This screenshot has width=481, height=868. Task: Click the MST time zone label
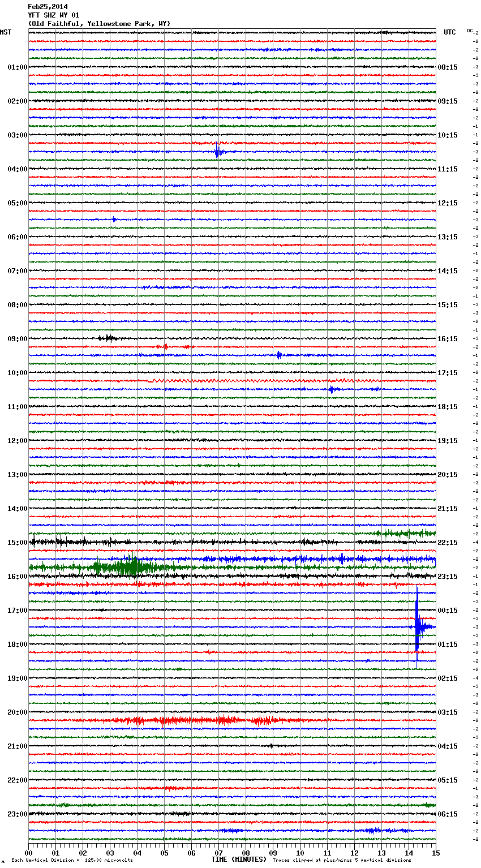pyautogui.click(x=6, y=32)
